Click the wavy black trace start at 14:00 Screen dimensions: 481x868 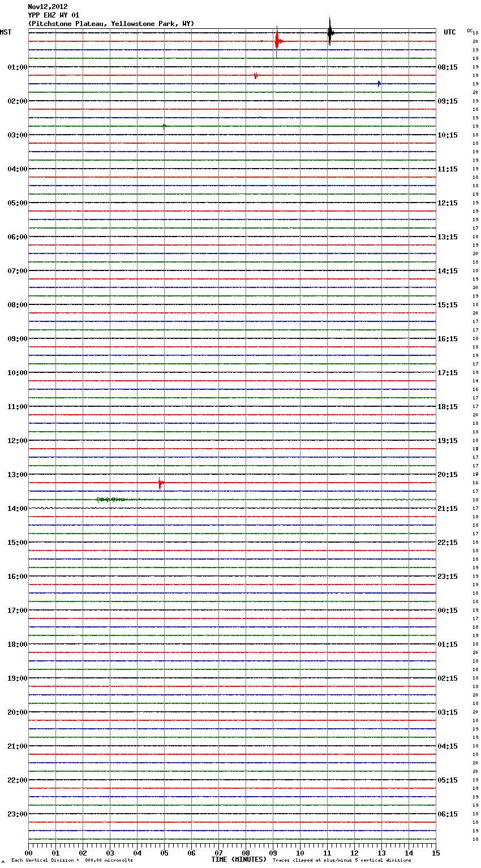click(42, 508)
